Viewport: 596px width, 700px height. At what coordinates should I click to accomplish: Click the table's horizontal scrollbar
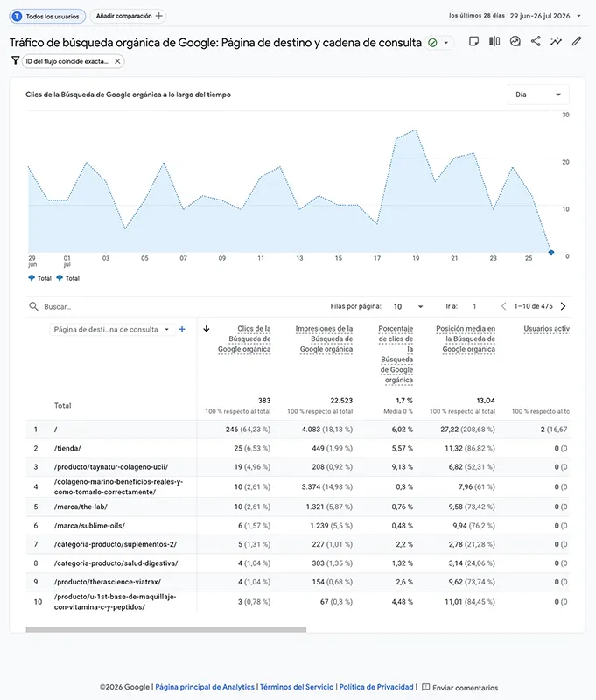coord(166,630)
